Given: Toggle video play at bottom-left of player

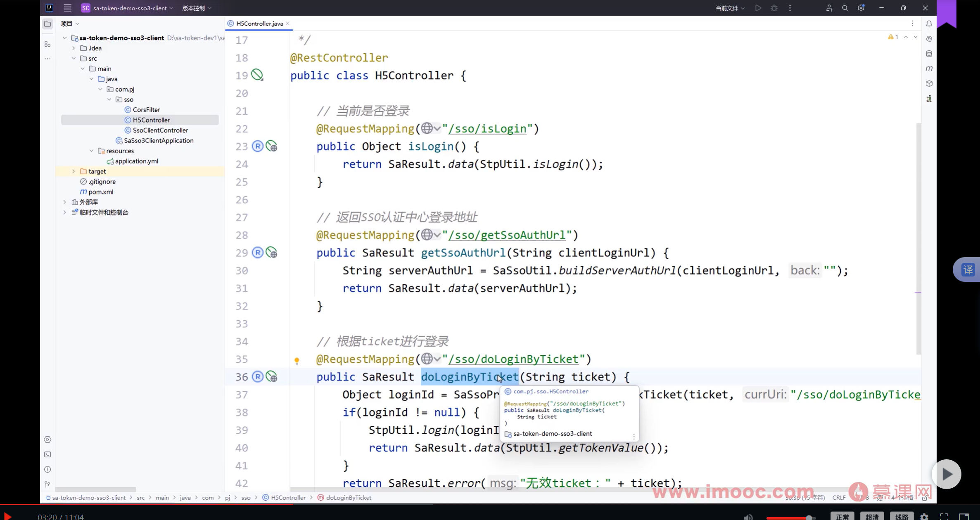Looking at the screenshot, I should pyautogui.click(x=7, y=516).
